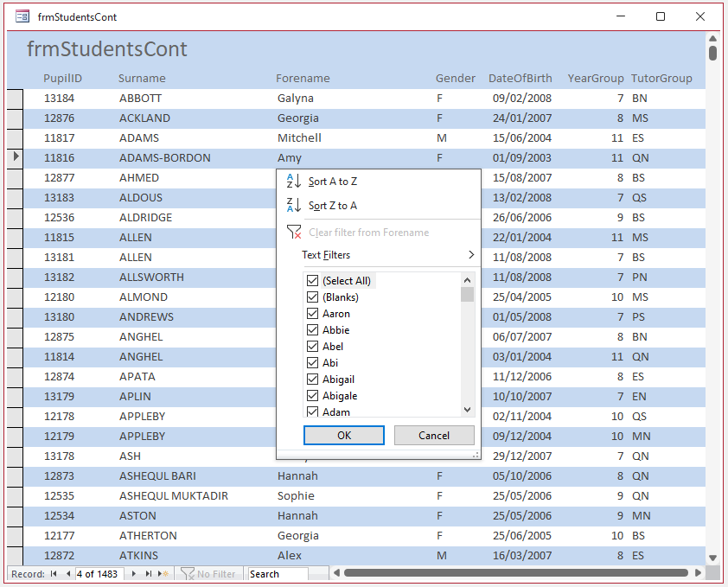Click the record Search box
This screenshot has width=728, height=587.
coord(278,574)
